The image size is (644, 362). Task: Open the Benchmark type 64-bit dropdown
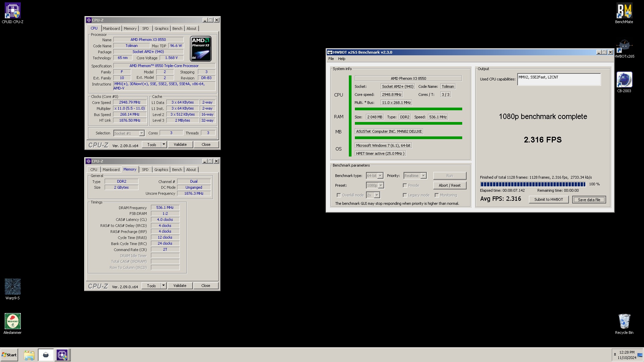pyautogui.click(x=375, y=176)
